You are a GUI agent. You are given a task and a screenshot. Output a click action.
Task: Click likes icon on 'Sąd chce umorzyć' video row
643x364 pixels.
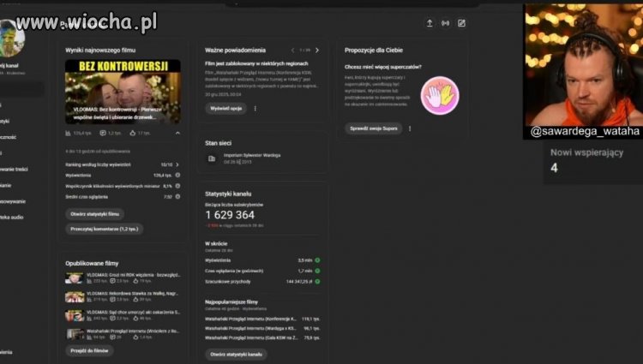[x=135, y=318]
